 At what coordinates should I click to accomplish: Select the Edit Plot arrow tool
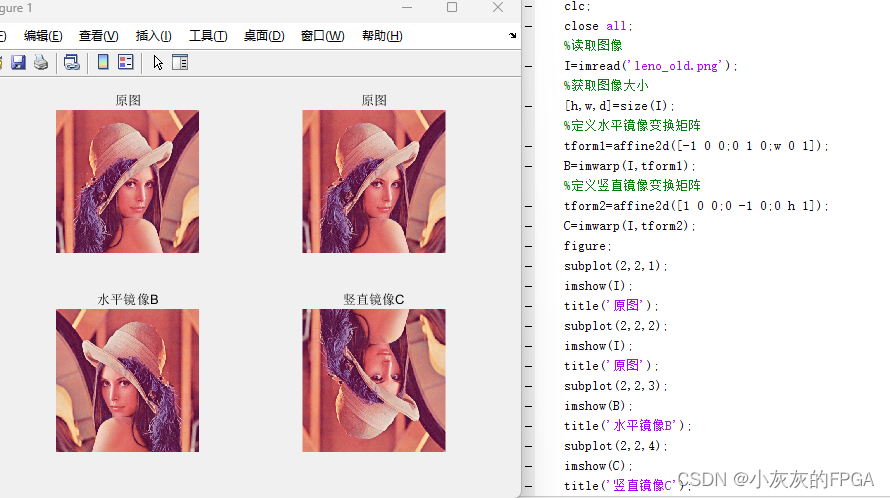click(x=158, y=62)
